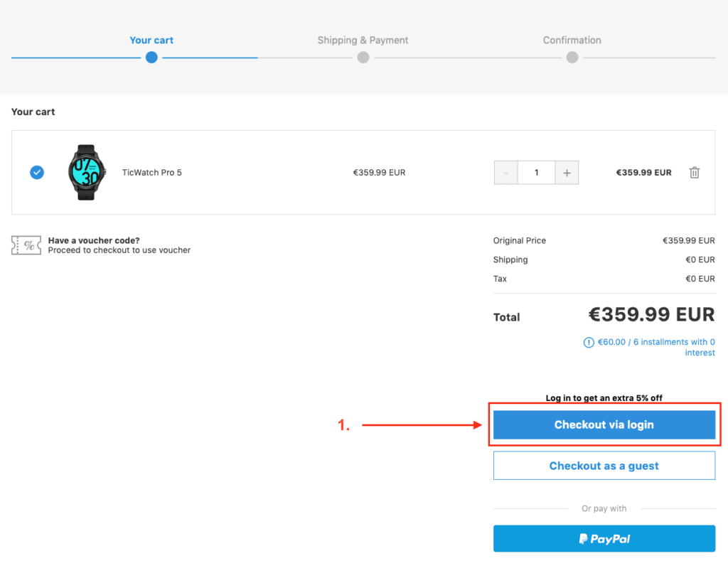Select the Your cart step
Viewport: 728px width, 583px height.
click(x=151, y=41)
